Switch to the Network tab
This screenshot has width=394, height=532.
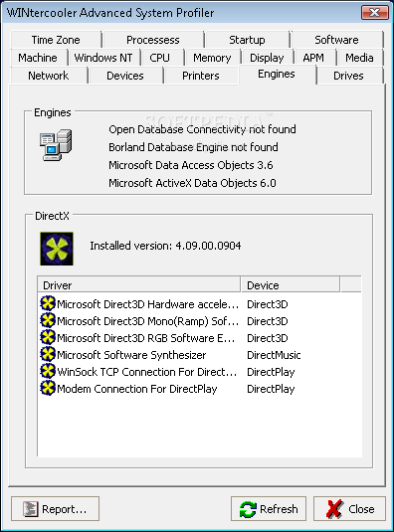[x=49, y=76]
